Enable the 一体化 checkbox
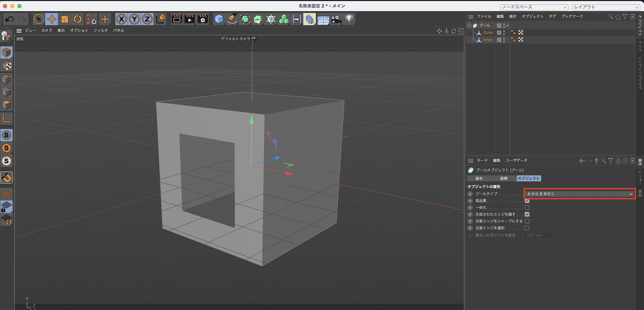Screen dimensions: 644x310 point(527,208)
